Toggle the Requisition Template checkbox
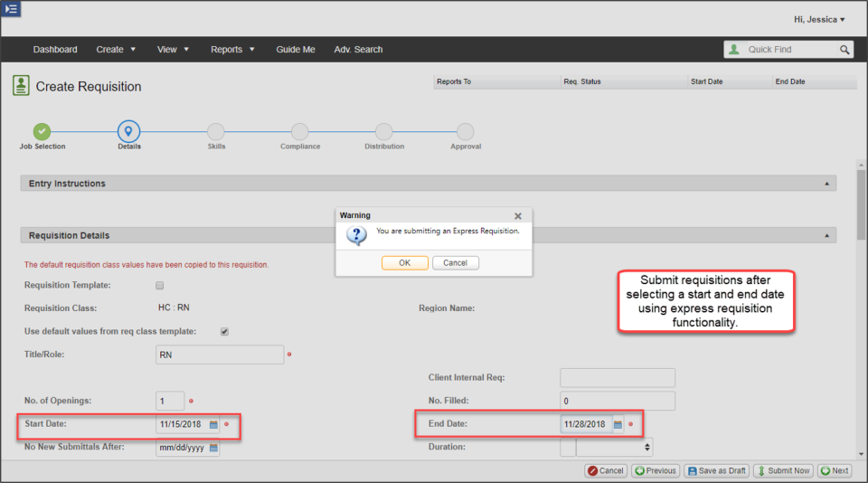The image size is (868, 483). pos(159,285)
